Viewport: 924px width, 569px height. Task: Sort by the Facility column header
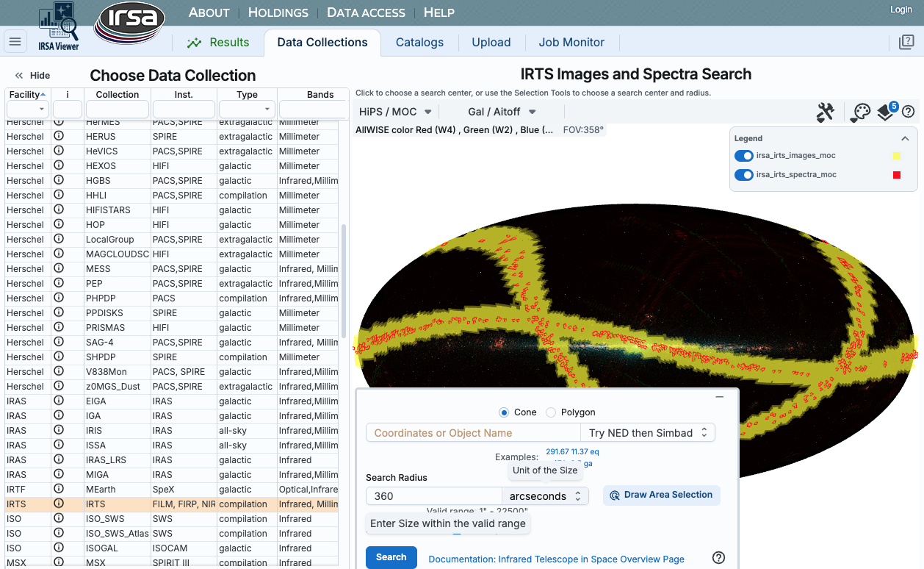[x=28, y=94]
